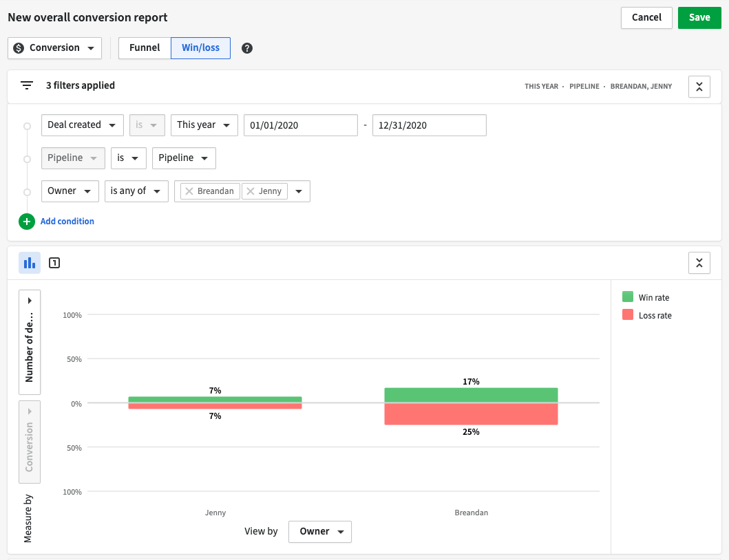Click the dollar Conversion icon
Screen dimensions: 729x560
[x=19, y=48]
